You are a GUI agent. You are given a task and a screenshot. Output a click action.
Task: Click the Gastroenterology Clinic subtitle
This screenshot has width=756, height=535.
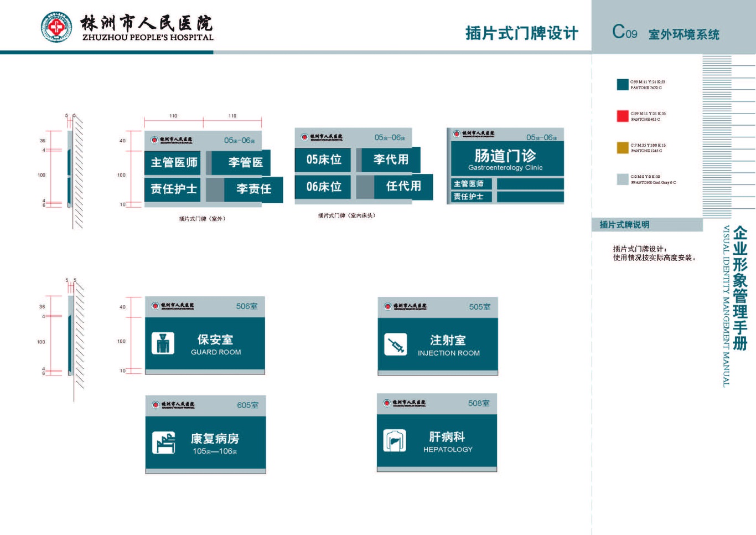click(505, 168)
